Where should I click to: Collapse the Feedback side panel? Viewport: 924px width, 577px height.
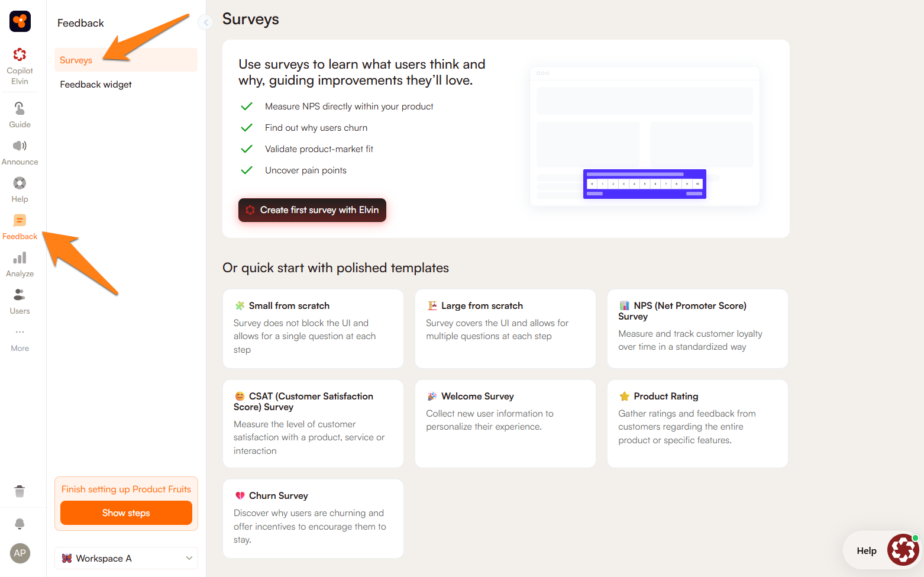click(205, 23)
